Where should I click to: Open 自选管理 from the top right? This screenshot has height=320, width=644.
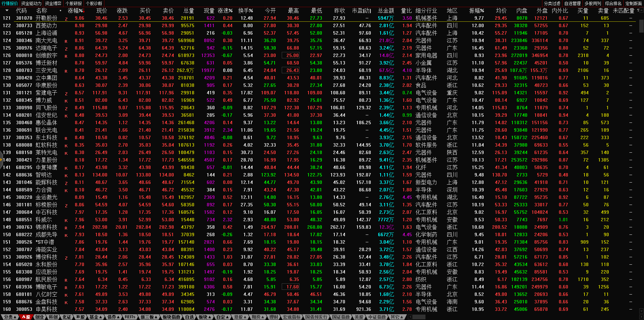pos(572,3)
